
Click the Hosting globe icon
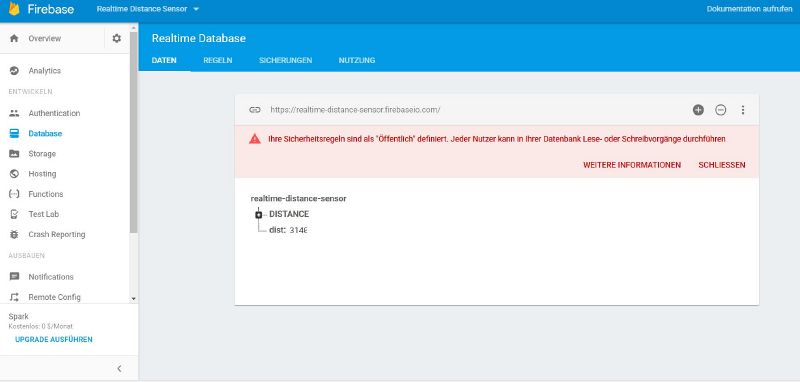tap(14, 174)
